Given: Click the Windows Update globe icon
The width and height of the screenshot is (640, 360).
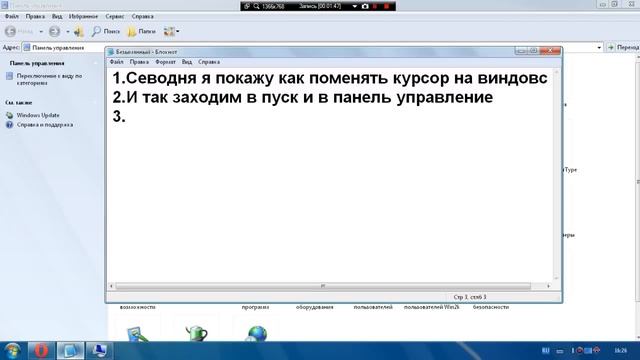Looking at the screenshot, I should [x=9, y=116].
